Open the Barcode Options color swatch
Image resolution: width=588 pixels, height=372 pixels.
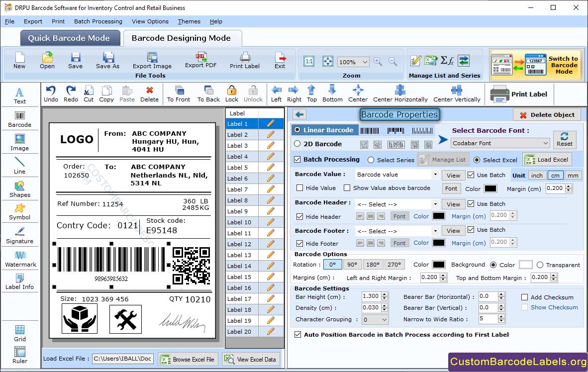coord(438,265)
